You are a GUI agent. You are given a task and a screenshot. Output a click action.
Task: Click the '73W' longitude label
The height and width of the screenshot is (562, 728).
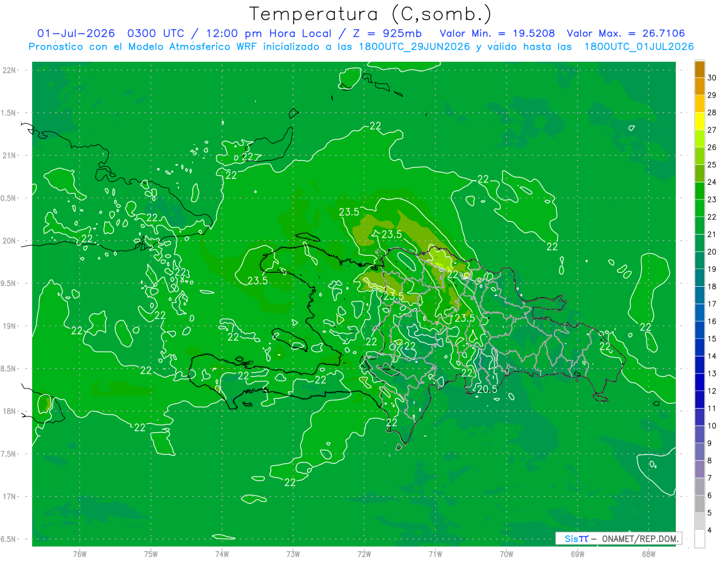[293, 554]
